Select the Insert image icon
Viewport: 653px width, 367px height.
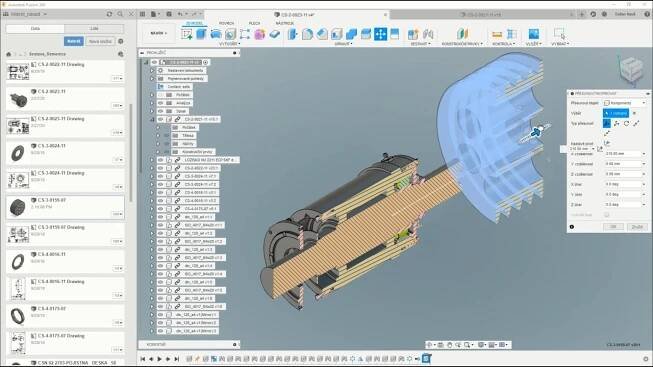tap(533, 34)
